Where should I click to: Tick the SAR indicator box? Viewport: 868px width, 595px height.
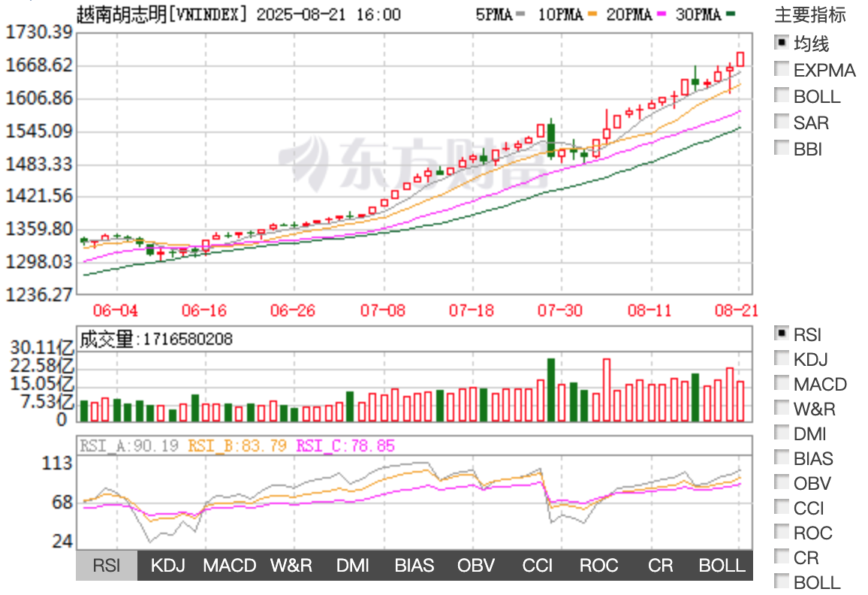click(x=782, y=122)
